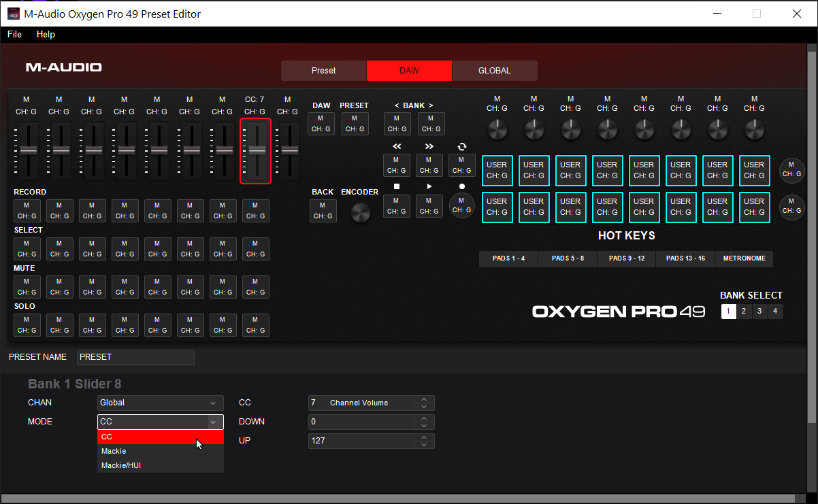This screenshot has width=818, height=504.
Task: Increase the DOWN value with its up arrow
Action: (424, 418)
